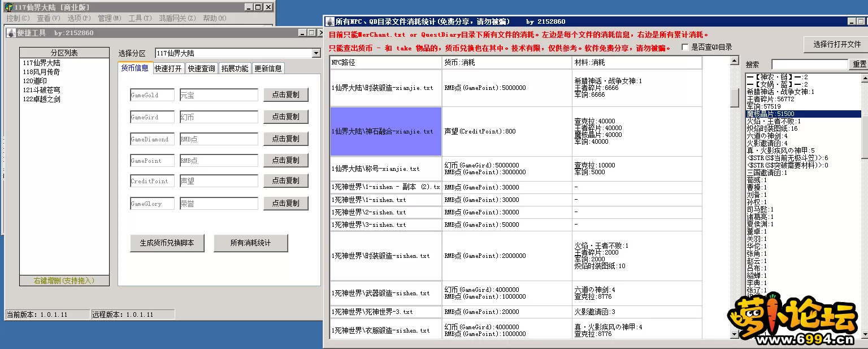Click the 便捷工具 window title icon
868x349 pixels.
pos(11,33)
